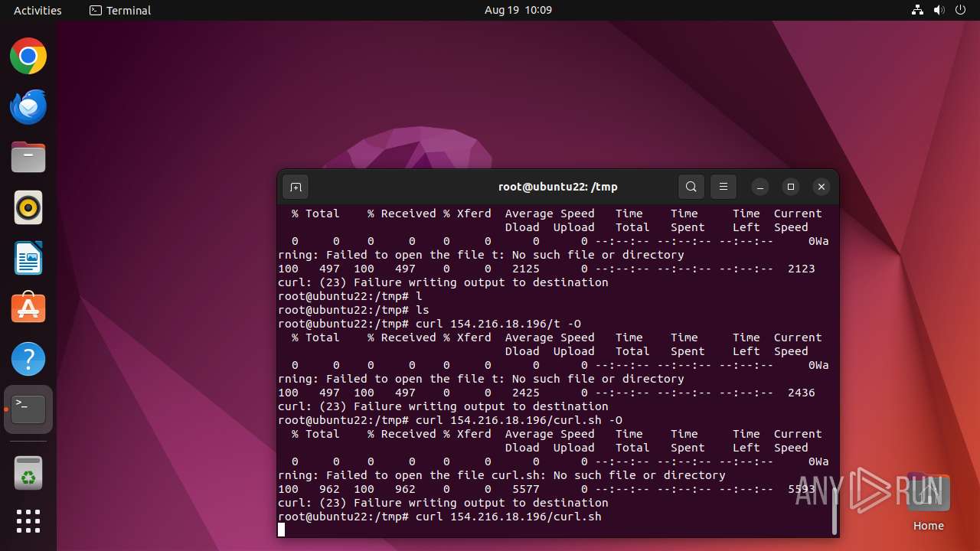Viewport: 980px width, 551px height.
Task: Open the Terminal app menu in top bar
Action: click(120, 10)
